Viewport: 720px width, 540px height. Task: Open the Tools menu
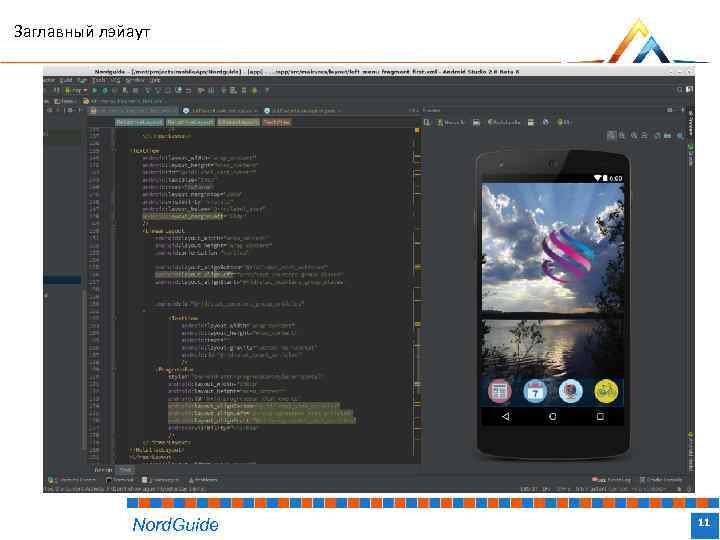[99, 80]
